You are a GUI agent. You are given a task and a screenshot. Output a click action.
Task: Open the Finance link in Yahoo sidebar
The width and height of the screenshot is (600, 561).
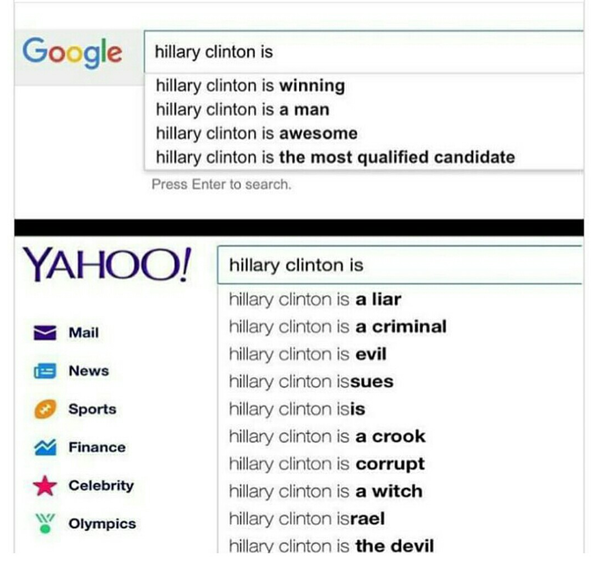[97, 447]
